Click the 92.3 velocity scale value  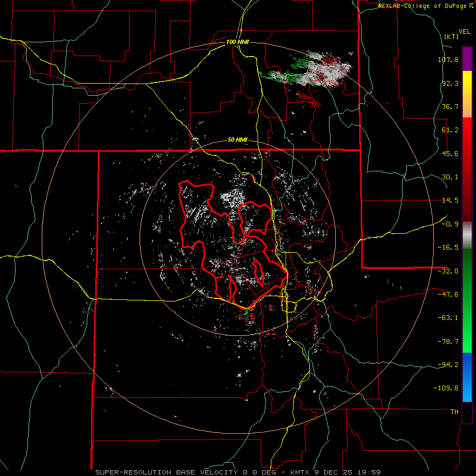click(450, 83)
